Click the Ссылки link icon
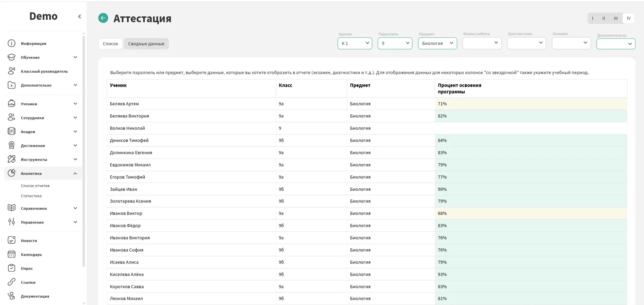 click(12, 282)
